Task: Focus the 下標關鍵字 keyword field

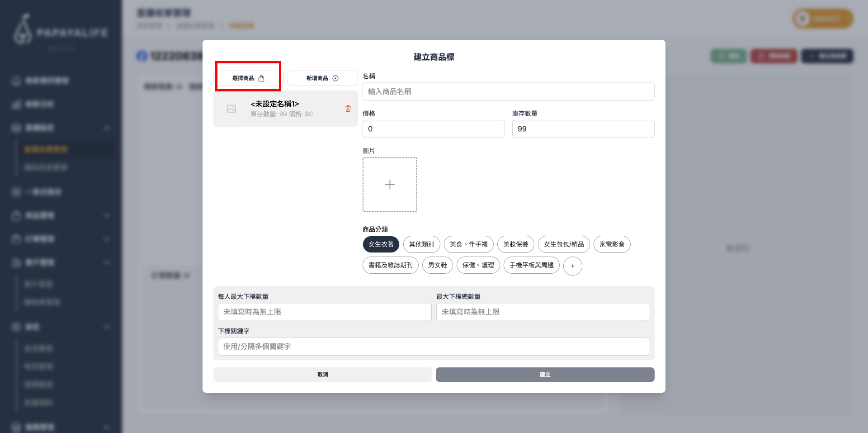Action: (x=434, y=347)
